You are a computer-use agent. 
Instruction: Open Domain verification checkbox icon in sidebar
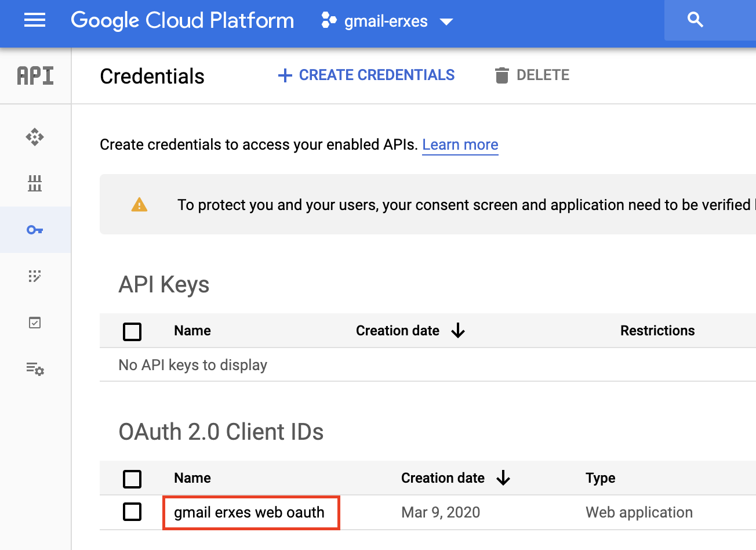[x=35, y=323]
